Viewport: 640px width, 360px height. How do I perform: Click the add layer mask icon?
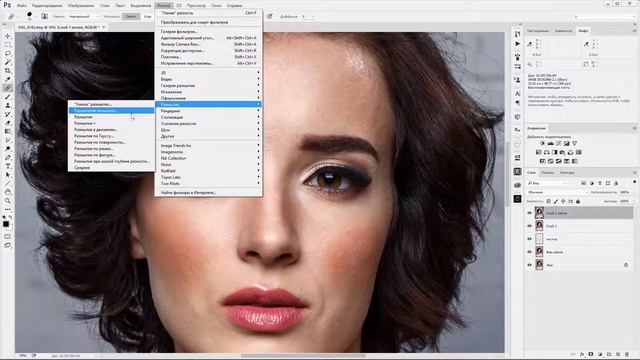(x=591, y=355)
